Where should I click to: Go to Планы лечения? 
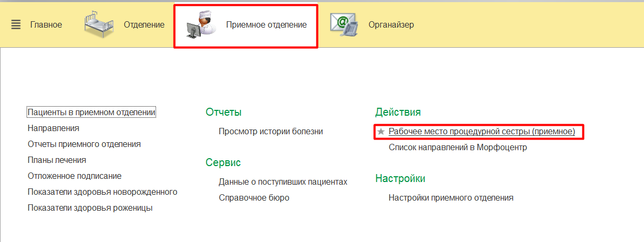coord(57,160)
